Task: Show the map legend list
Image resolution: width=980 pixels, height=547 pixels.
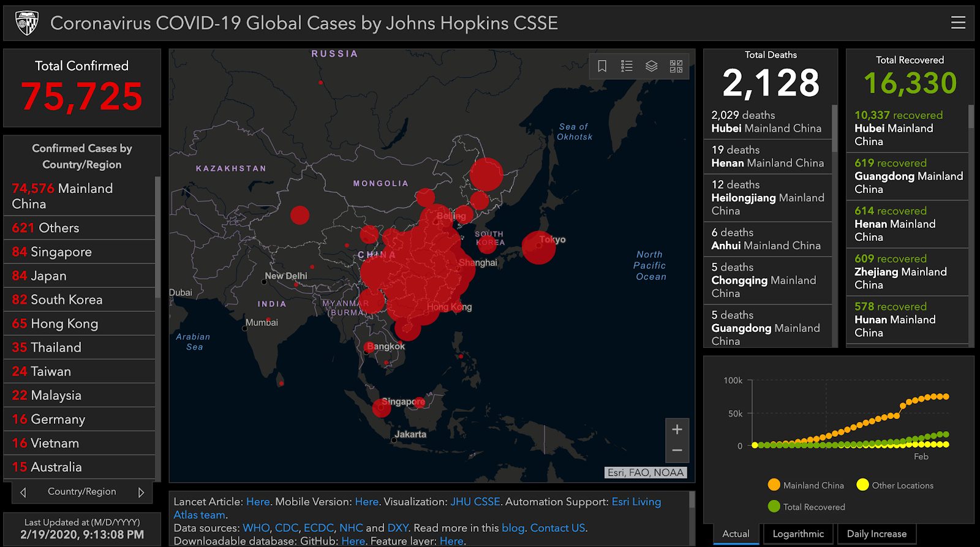Action: pos(627,66)
